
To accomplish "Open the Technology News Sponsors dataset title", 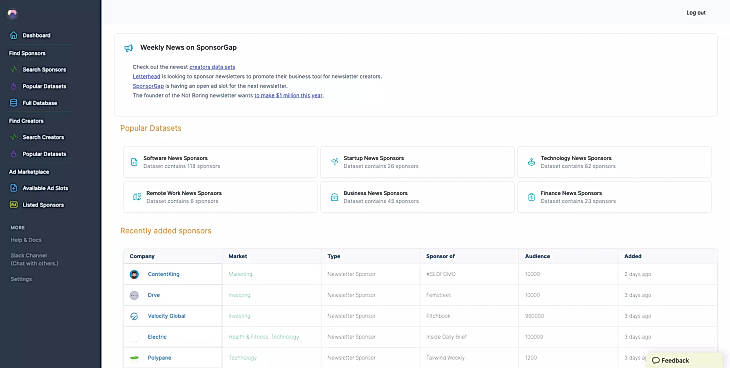I will click(x=576, y=158).
